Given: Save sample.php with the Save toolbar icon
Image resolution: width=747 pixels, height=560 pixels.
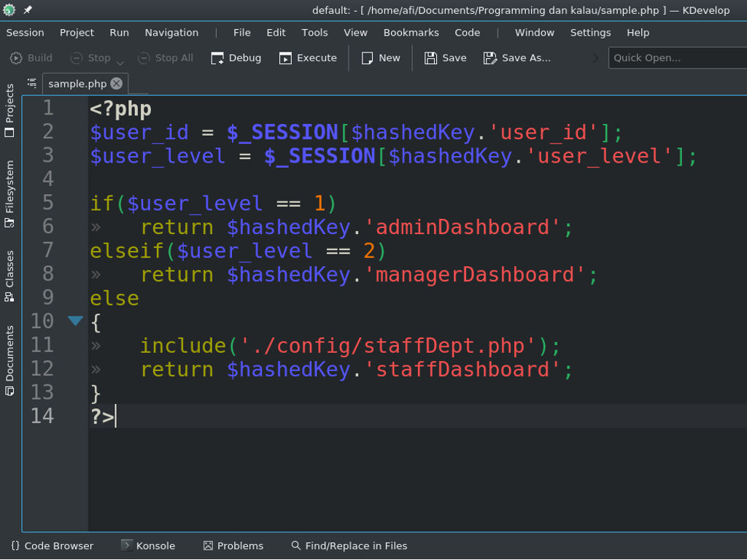Looking at the screenshot, I should [444, 58].
